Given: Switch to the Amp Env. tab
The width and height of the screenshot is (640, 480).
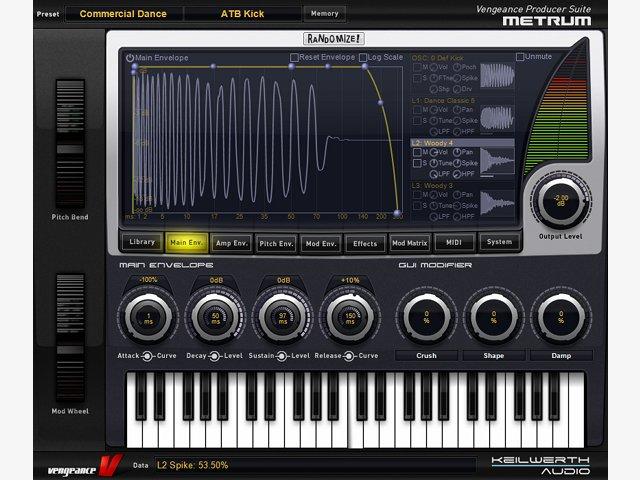Looking at the screenshot, I should click(x=231, y=243).
